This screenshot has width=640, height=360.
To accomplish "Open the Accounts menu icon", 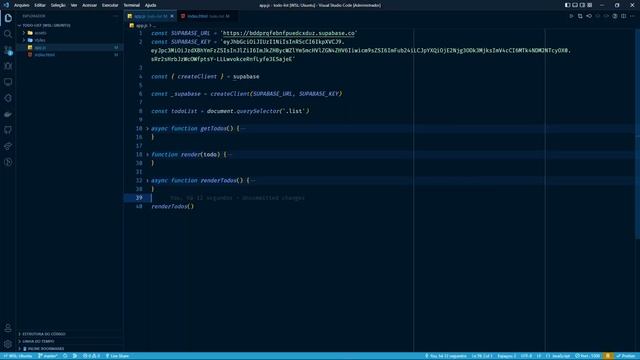I will tap(8, 328).
